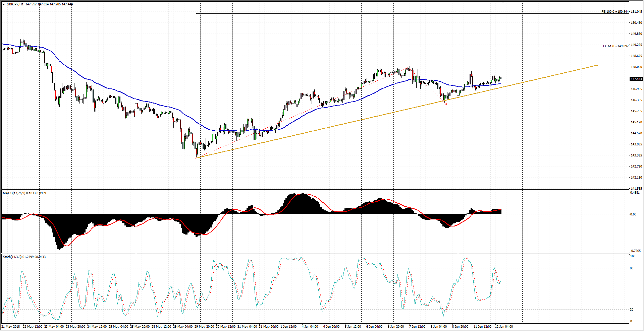
Task: Click the 21 May 2018 date label
Action: click(x=11, y=326)
